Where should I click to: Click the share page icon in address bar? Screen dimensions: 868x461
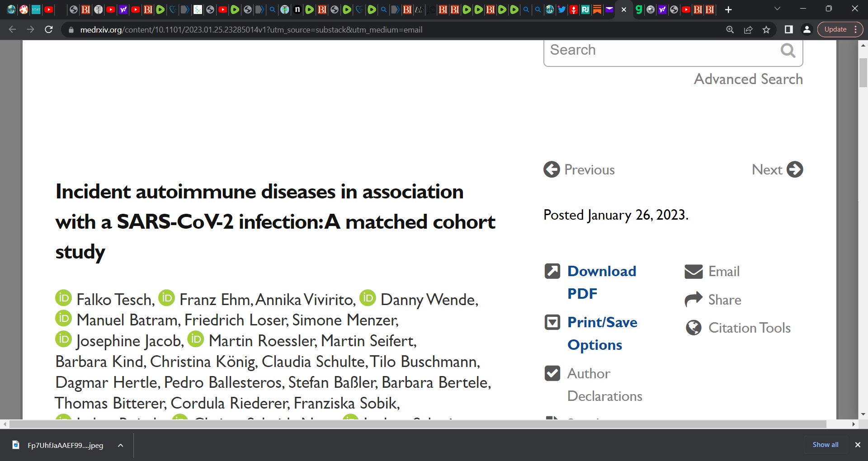pyautogui.click(x=748, y=29)
